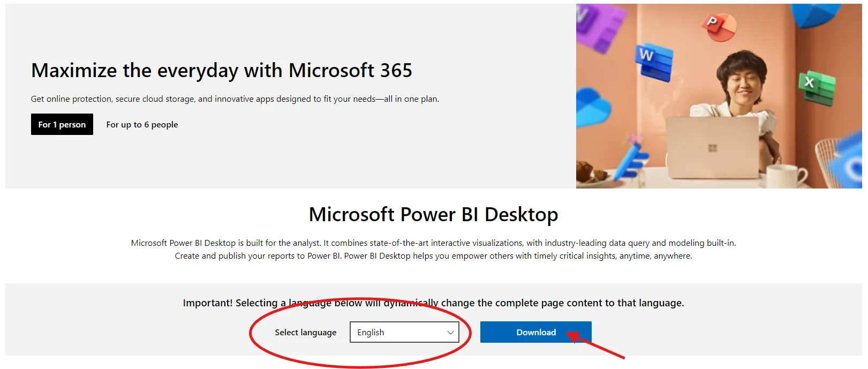Click the Word icon in banner image

[654, 62]
